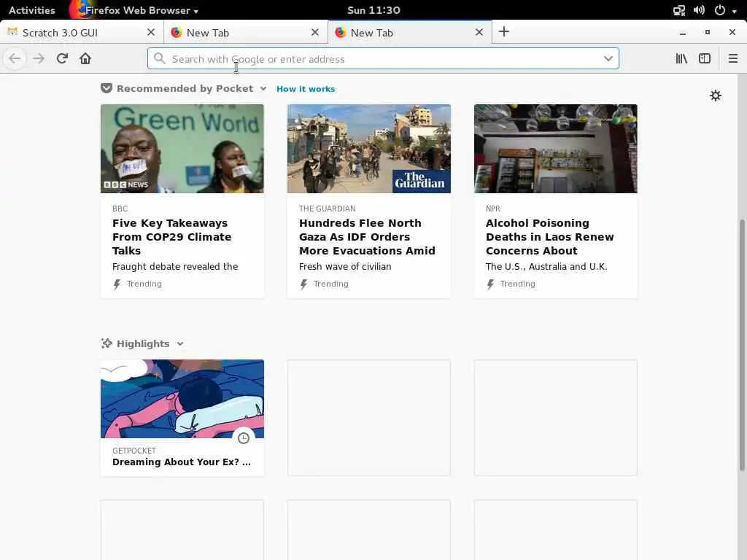This screenshot has width=747, height=560.
Task: Click Trending bolt icon on Guardian card
Action: tap(303, 284)
